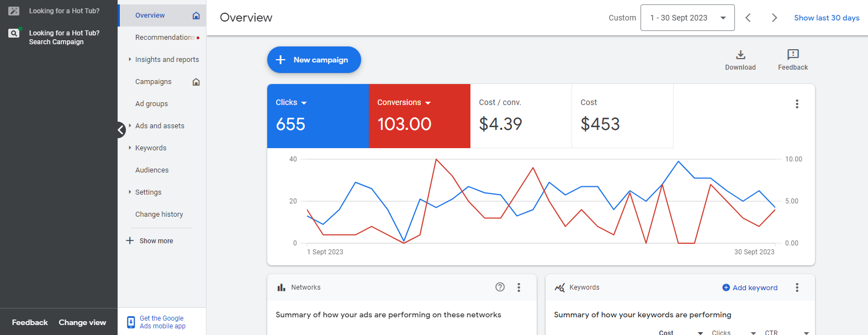Open the Feedback icon at top right
The image size is (868, 335).
(793, 55)
